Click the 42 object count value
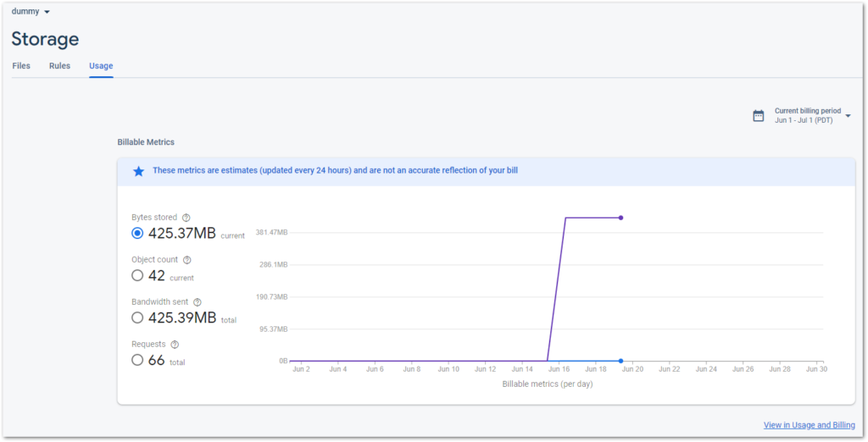The height and width of the screenshot is (442, 868). [157, 275]
